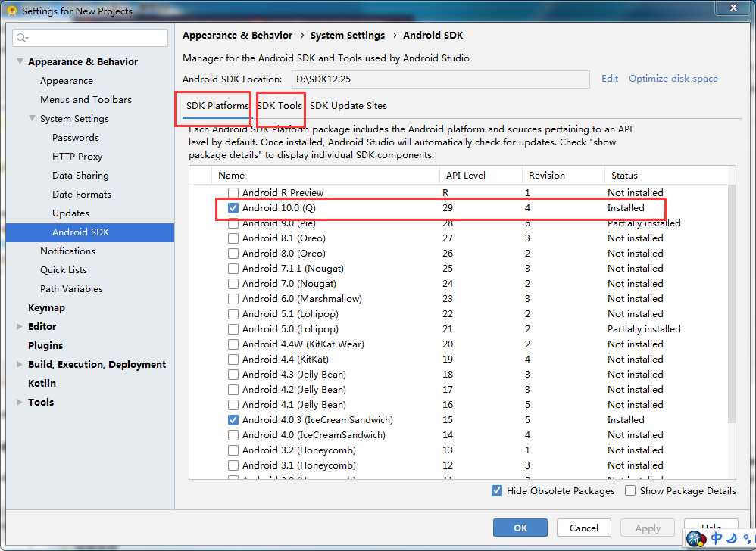
Task: Select Android SDK in the sidebar
Action: (x=90, y=232)
